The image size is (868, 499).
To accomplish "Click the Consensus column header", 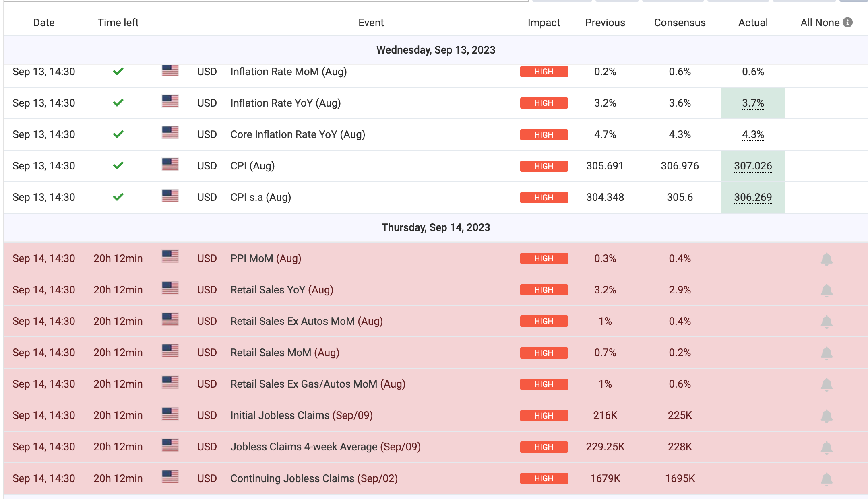I will (x=680, y=23).
